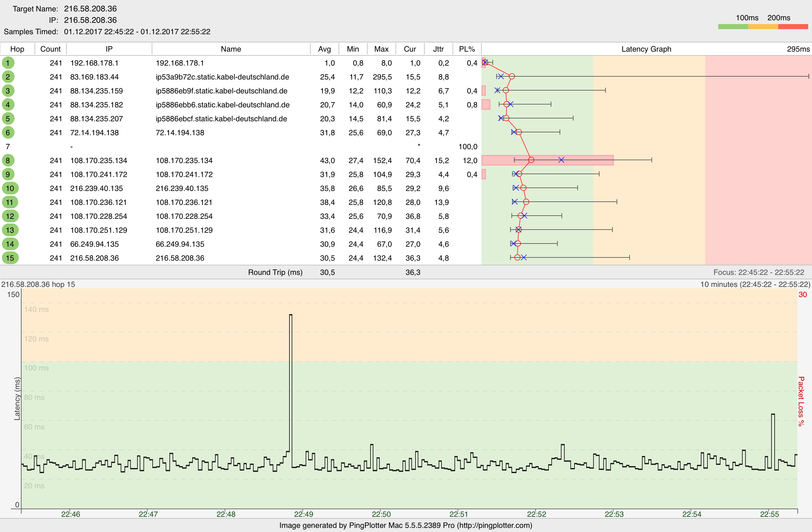Click round trip average value 30,5

pos(327,272)
